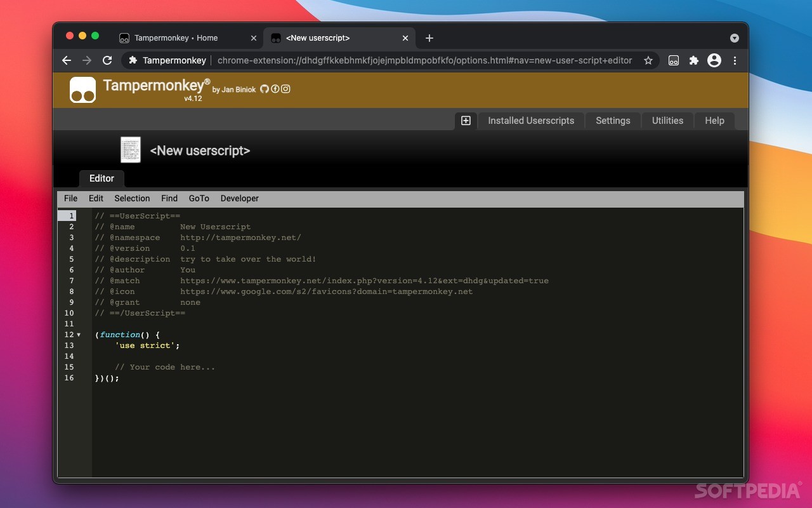Image resolution: width=812 pixels, height=508 pixels.
Task: Click the '<New userscript>' heading
Action: (x=200, y=150)
